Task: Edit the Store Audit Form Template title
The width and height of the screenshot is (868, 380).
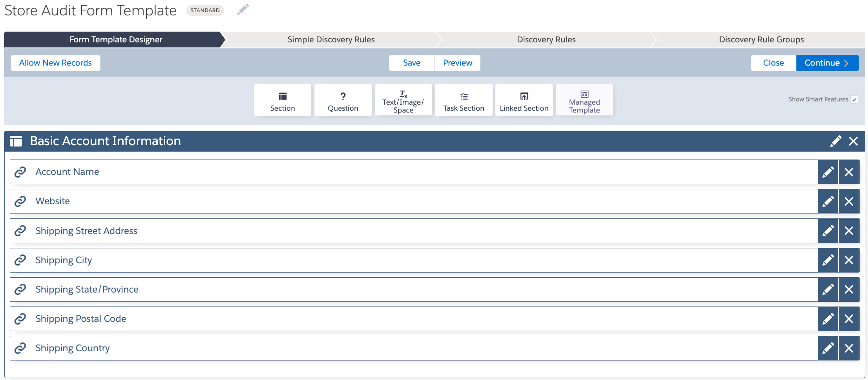Action: tap(243, 9)
